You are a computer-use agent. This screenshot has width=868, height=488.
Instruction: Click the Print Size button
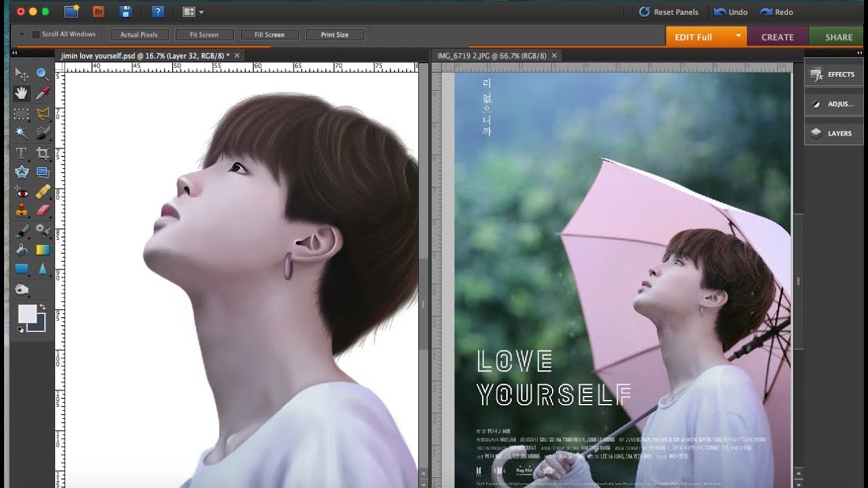[x=334, y=35]
